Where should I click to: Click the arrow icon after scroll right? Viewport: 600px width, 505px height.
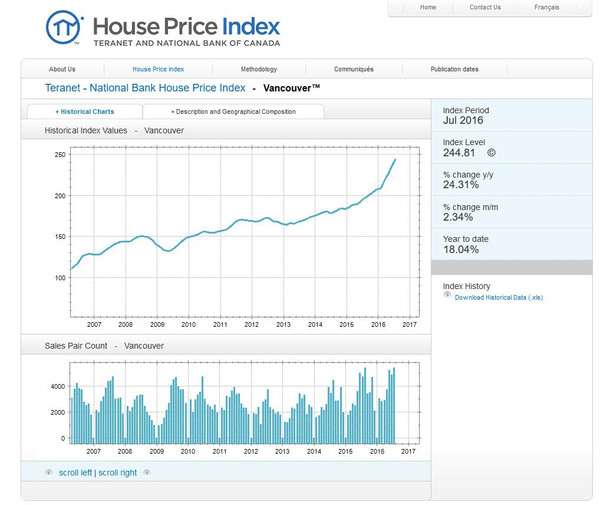tap(147, 472)
